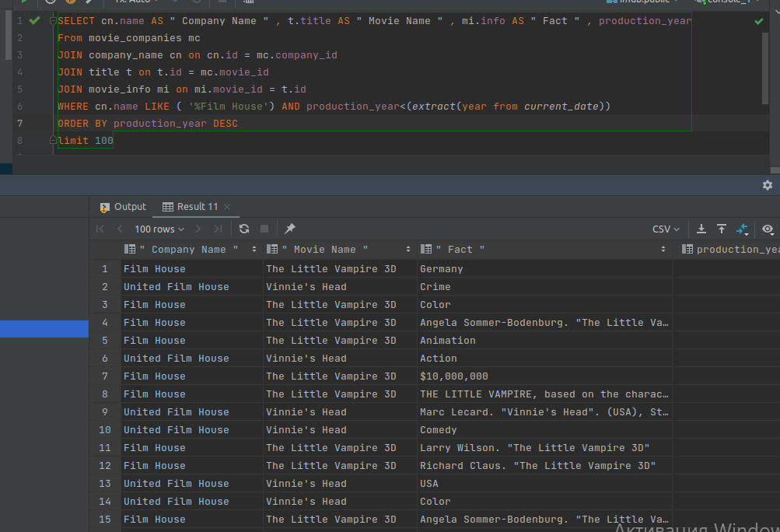The height and width of the screenshot is (532, 780).
Task: Place cursor on 'From movie_companies mc' code line
Action: [x=129, y=38]
